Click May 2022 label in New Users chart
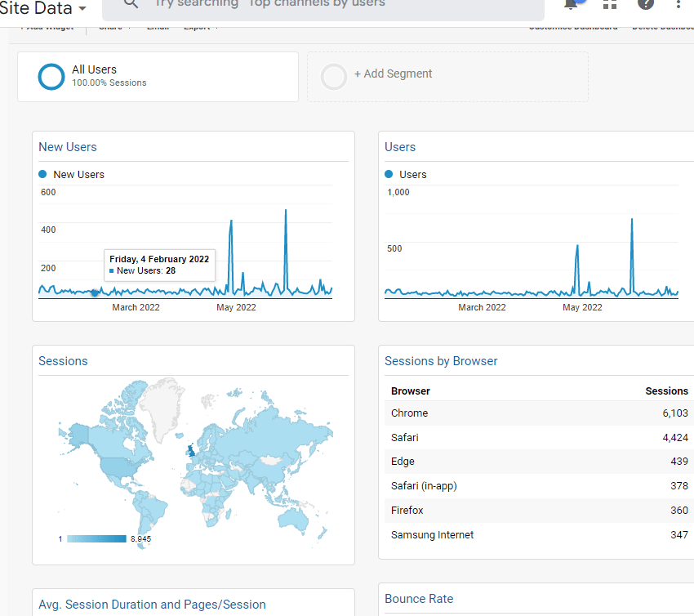Screen dimensions: 694x616 [x=236, y=307]
